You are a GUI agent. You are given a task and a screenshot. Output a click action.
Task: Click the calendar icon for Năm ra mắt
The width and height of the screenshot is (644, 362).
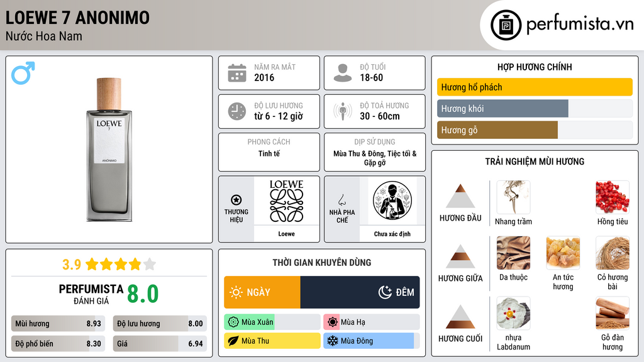[x=237, y=73]
